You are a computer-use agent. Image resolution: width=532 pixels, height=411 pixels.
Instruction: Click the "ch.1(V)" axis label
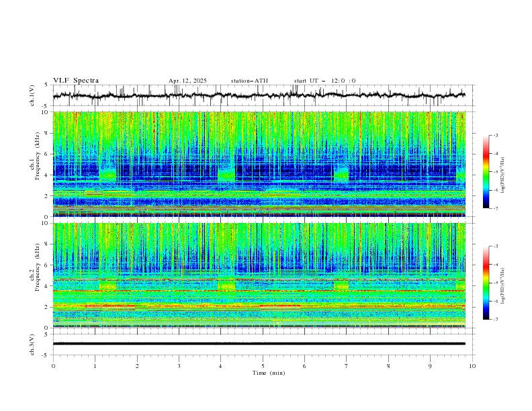tap(32, 95)
